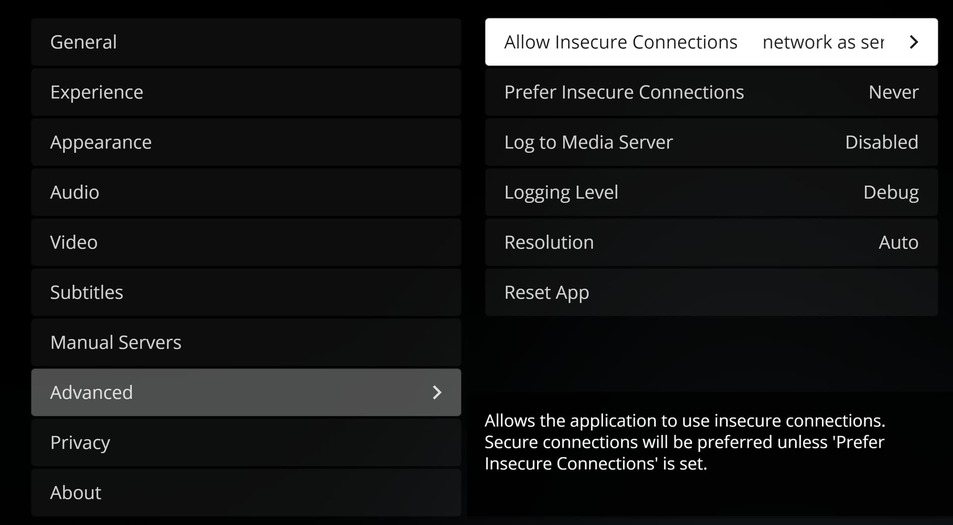
Task: Click the chevron arrow on Advanced
Action: (437, 392)
